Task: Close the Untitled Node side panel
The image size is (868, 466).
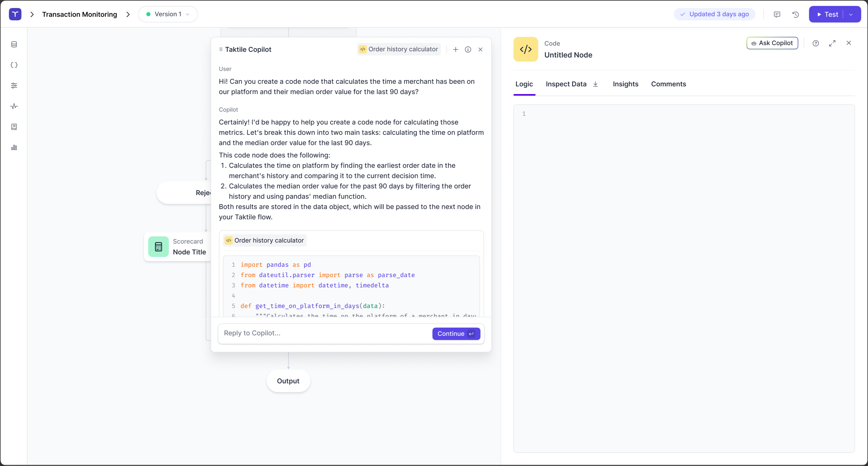Action: coord(849,43)
